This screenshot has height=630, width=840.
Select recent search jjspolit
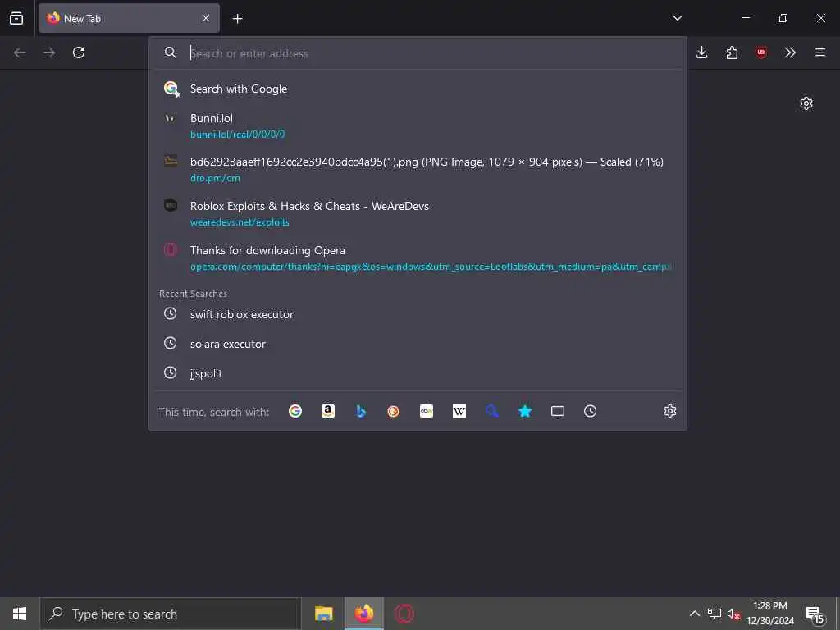tap(418, 373)
